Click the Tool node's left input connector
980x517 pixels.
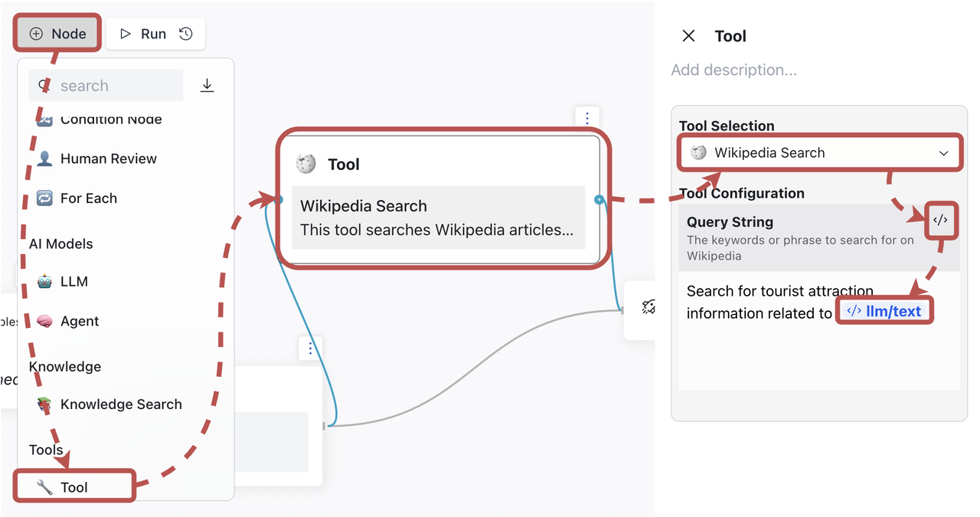pos(279,200)
